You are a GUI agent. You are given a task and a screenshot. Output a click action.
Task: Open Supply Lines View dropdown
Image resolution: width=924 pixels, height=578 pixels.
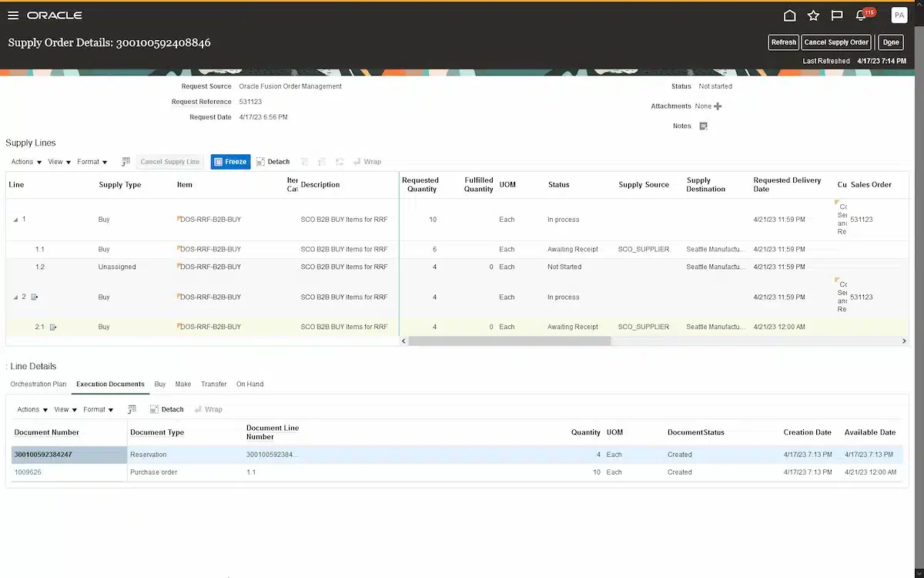coord(59,162)
